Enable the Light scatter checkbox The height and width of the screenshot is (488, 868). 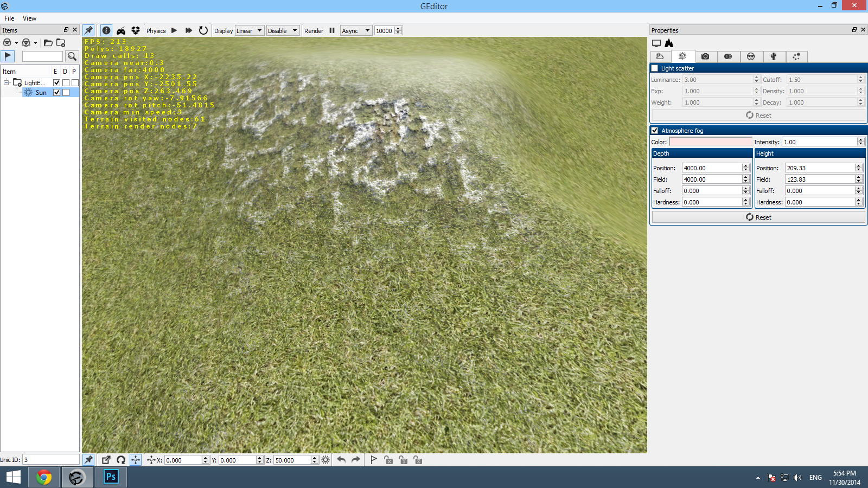click(655, 68)
